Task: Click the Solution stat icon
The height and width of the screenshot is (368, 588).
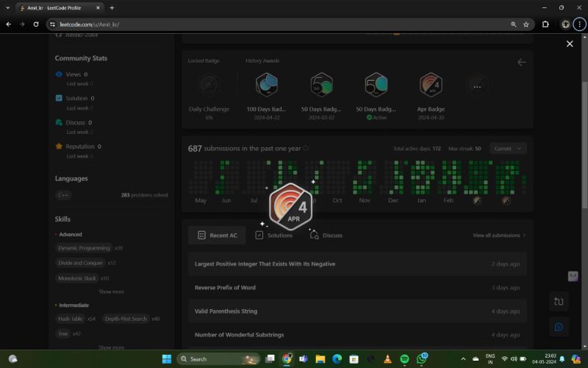Action: pos(59,98)
